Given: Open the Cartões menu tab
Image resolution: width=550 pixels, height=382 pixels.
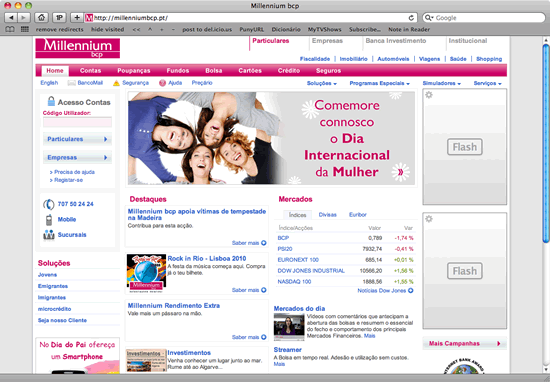Looking at the screenshot, I should (x=250, y=71).
